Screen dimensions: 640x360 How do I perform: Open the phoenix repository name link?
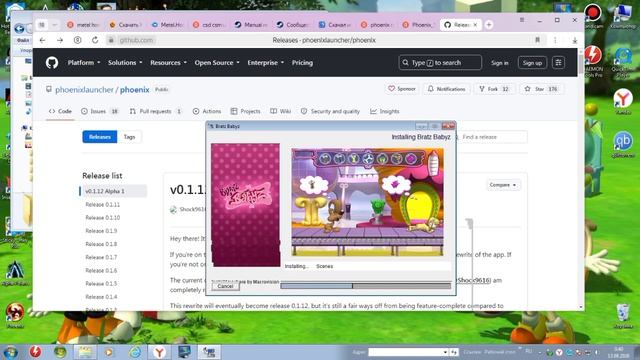135,89
